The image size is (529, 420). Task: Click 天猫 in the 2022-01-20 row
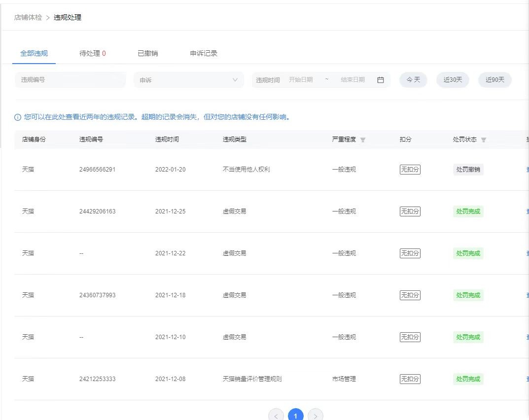click(28, 170)
